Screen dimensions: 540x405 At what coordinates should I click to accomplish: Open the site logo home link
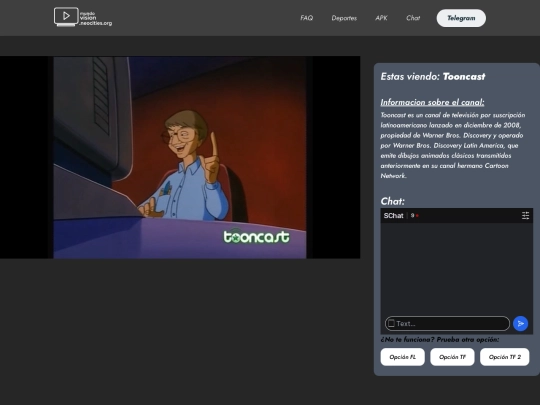(x=83, y=17)
